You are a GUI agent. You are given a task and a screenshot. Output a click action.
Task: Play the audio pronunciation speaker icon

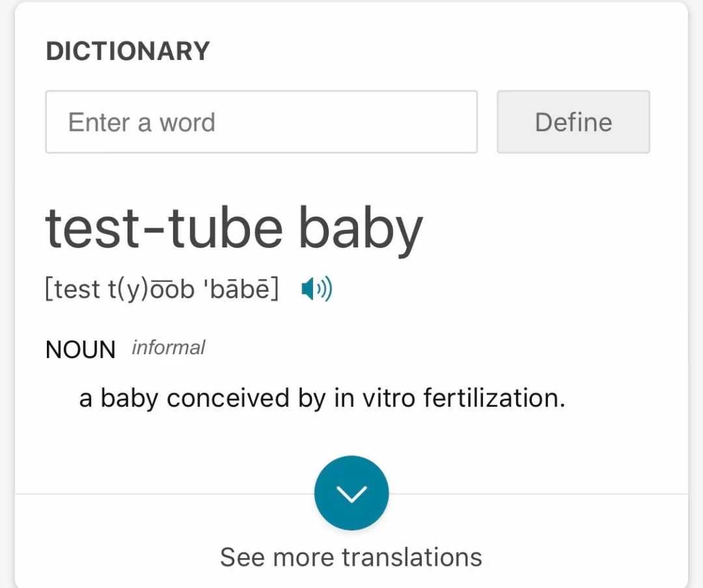(x=317, y=288)
